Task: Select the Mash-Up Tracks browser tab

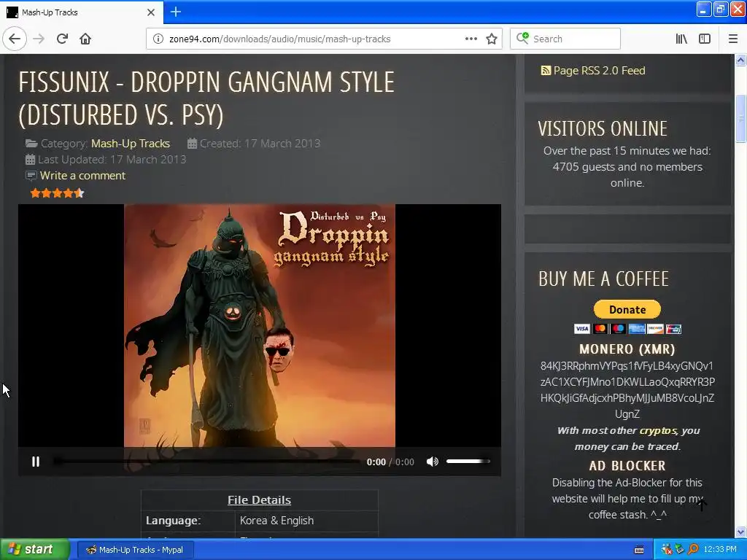Action: point(81,12)
